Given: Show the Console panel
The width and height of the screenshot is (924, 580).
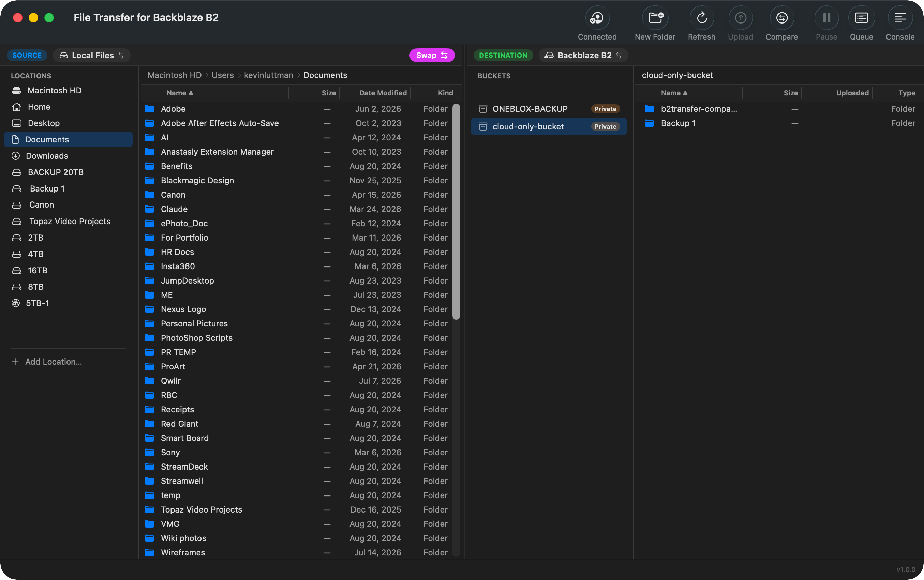Looking at the screenshot, I should (900, 18).
